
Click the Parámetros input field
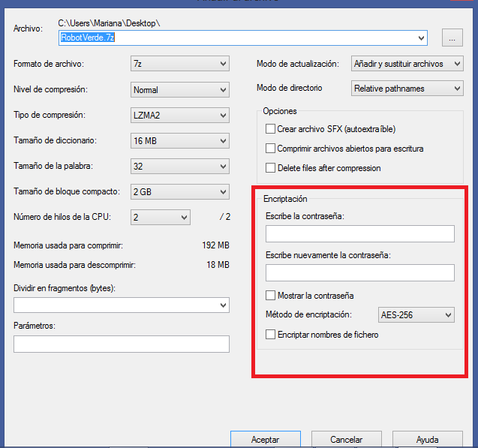pyautogui.click(x=122, y=344)
